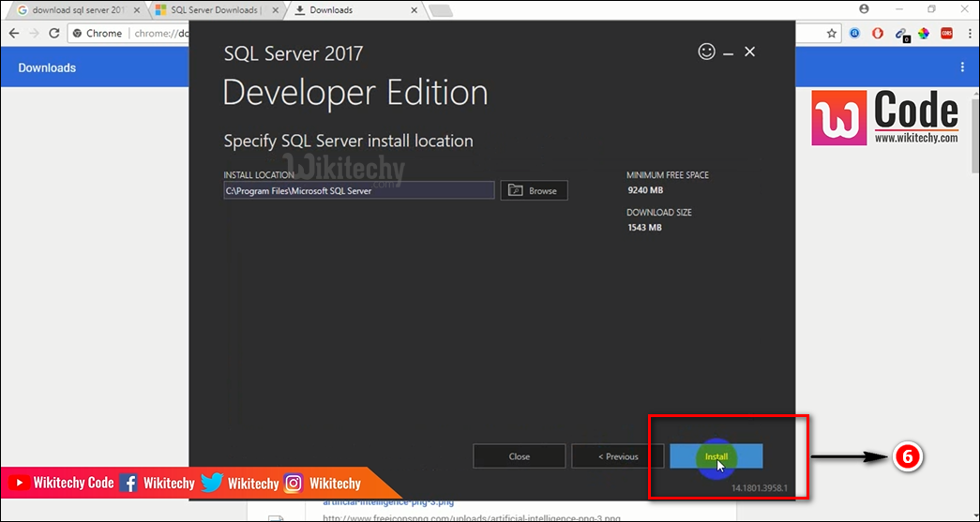The image size is (980, 522).
Task: Click the CORS extension icon
Action: [x=945, y=33]
